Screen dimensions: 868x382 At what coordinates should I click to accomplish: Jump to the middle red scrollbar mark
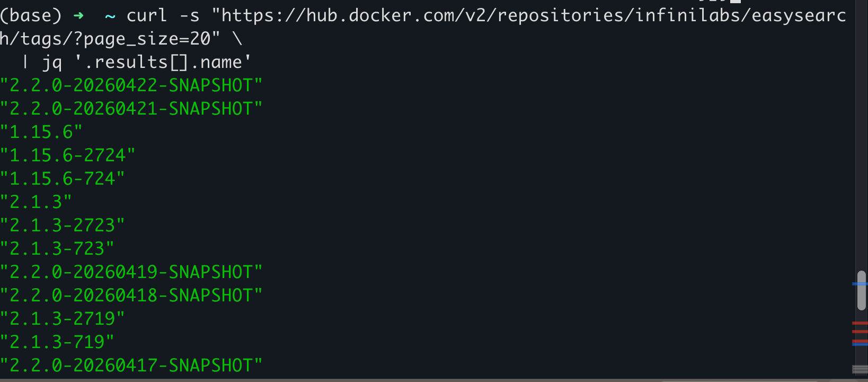click(860, 332)
